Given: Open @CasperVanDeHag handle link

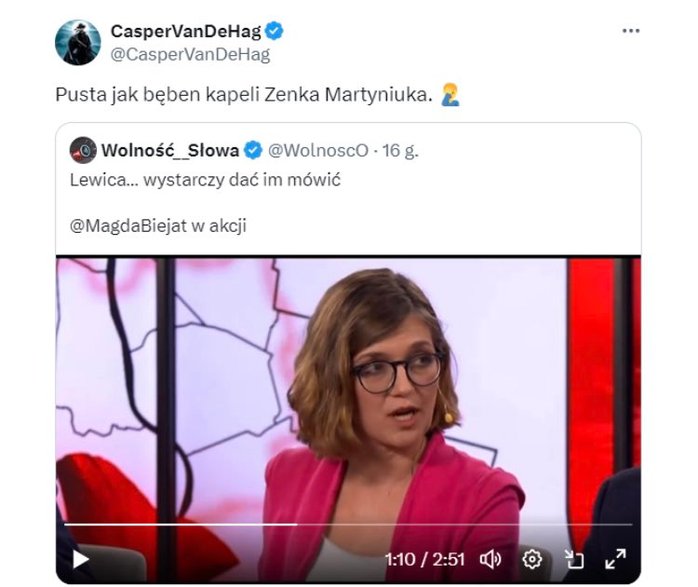Looking at the screenshot, I should click(190, 54).
